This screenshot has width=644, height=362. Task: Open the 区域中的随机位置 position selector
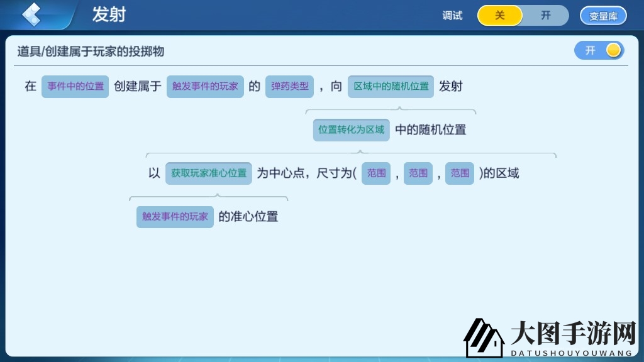390,87
